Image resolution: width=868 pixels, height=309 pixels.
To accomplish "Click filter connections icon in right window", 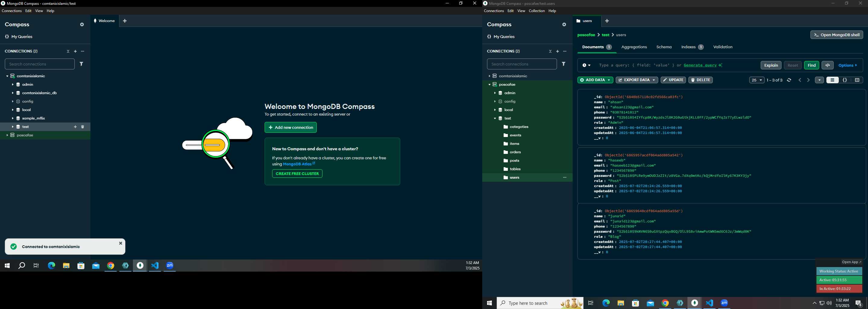I will click(x=563, y=64).
